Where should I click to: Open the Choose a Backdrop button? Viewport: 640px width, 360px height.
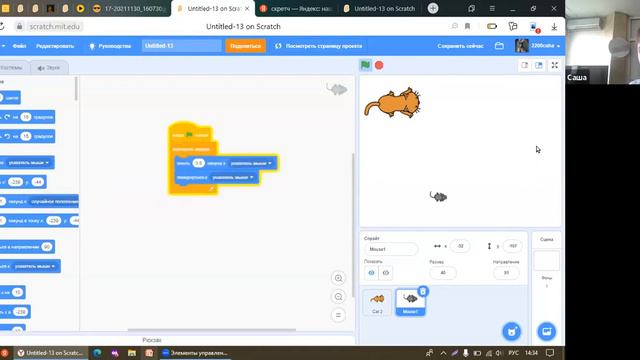pyautogui.click(x=547, y=331)
